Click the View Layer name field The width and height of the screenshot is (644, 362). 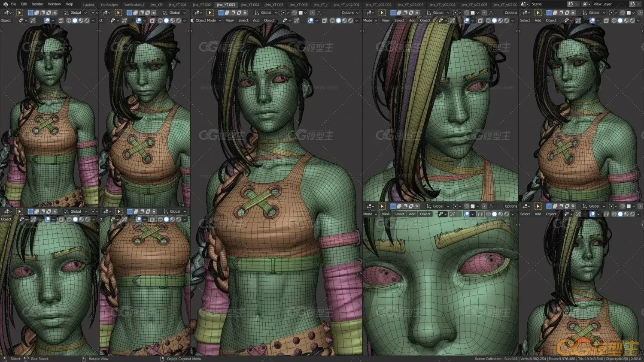point(610,4)
